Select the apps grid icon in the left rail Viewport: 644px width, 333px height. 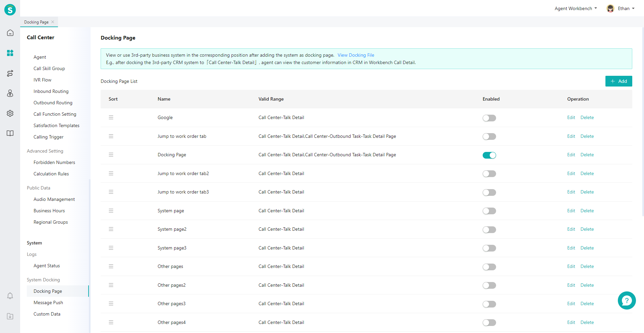[x=10, y=53]
